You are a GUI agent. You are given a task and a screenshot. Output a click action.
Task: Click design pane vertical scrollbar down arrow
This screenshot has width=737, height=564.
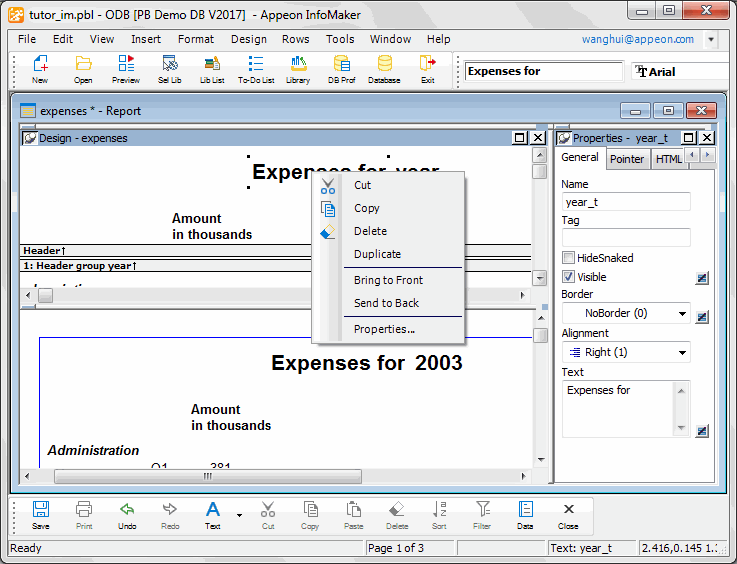coord(540,278)
